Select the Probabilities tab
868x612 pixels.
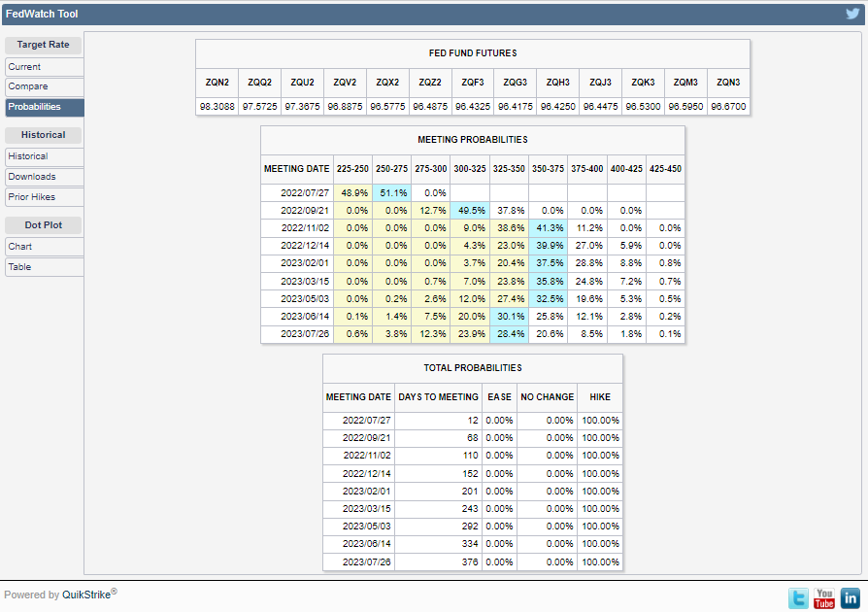(44, 107)
